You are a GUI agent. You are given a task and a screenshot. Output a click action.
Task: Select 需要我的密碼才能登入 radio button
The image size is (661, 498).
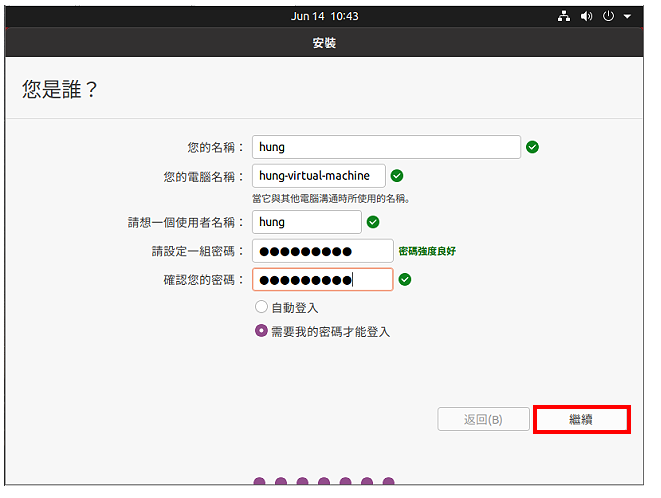coord(261,331)
